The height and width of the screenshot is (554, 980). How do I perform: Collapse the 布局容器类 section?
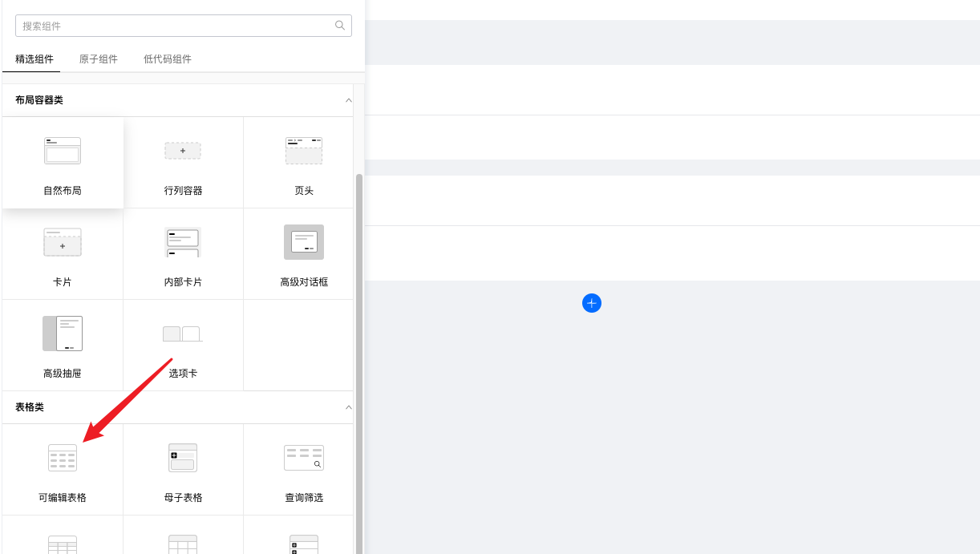pos(348,100)
